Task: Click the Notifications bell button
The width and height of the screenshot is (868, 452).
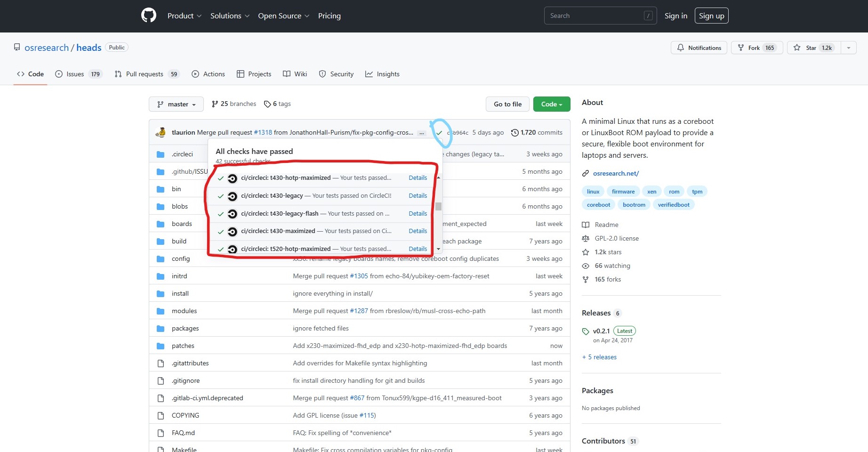Action: tap(699, 48)
